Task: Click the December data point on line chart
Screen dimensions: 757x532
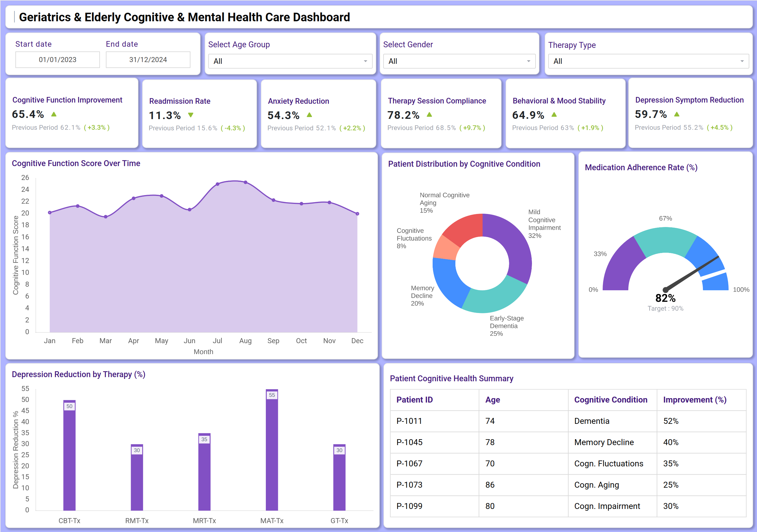Action: (358, 214)
